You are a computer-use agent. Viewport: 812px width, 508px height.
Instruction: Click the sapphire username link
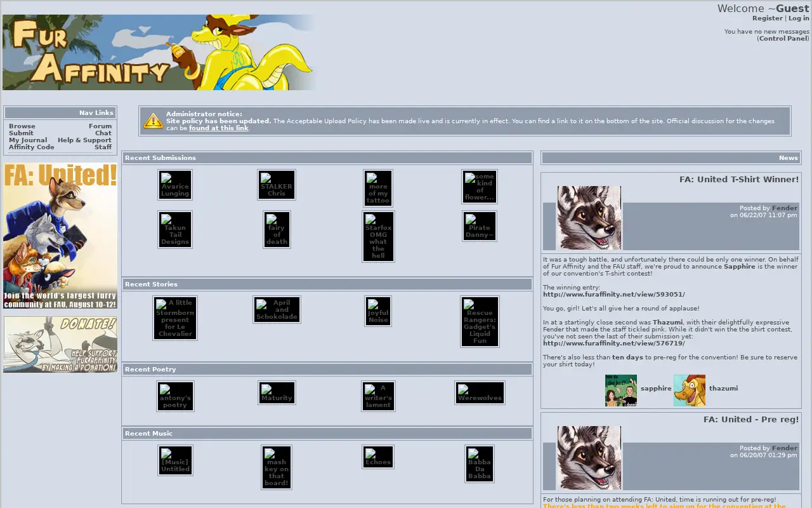656,389
